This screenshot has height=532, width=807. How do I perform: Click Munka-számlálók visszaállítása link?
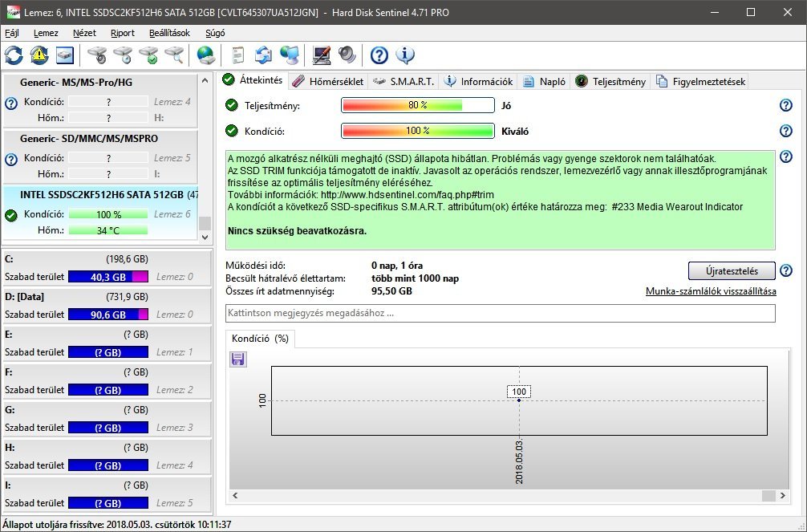711,291
